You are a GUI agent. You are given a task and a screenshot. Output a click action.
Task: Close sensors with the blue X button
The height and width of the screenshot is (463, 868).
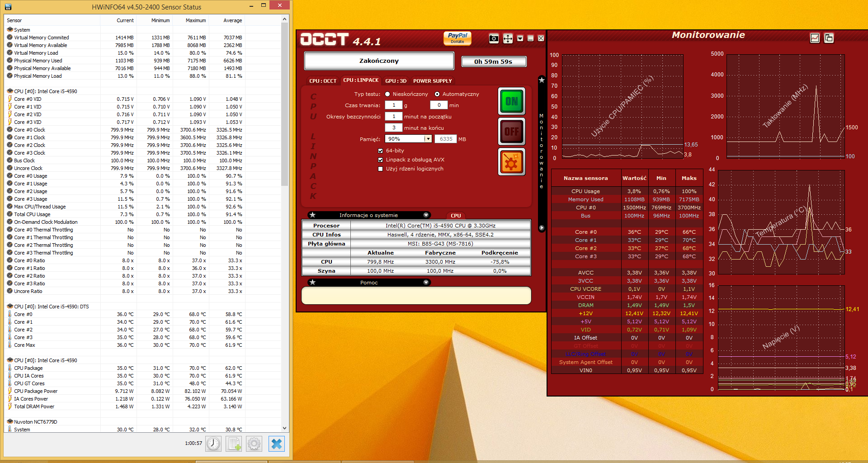click(x=276, y=444)
